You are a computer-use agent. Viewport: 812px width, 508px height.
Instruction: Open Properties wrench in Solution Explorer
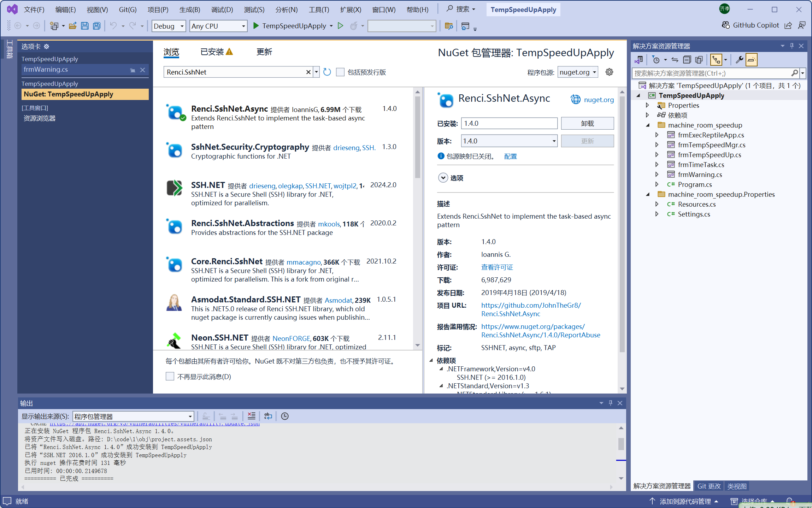tap(739, 60)
